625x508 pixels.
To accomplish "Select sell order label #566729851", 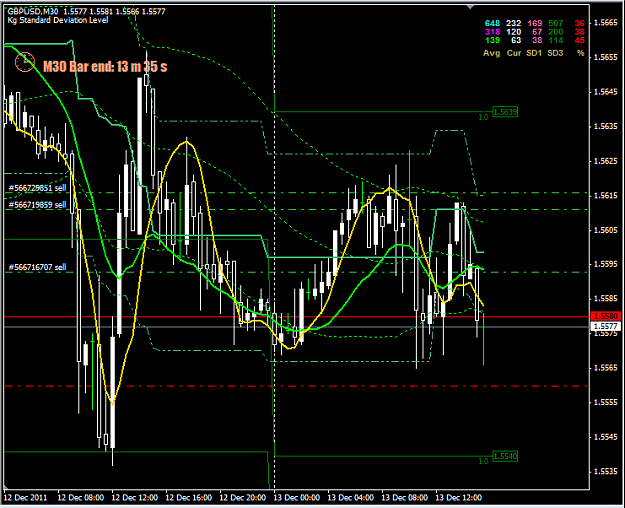I will point(37,188).
